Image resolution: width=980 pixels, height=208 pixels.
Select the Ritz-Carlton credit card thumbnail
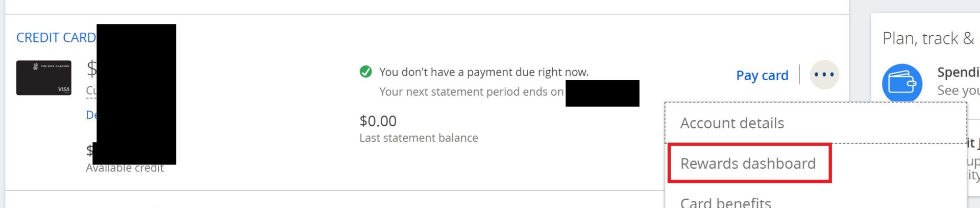(44, 78)
